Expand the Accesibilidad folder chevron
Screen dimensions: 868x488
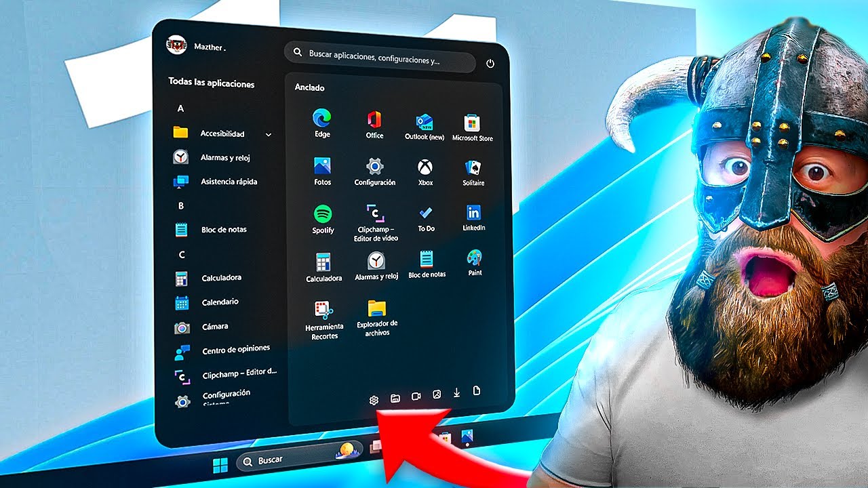tap(269, 135)
